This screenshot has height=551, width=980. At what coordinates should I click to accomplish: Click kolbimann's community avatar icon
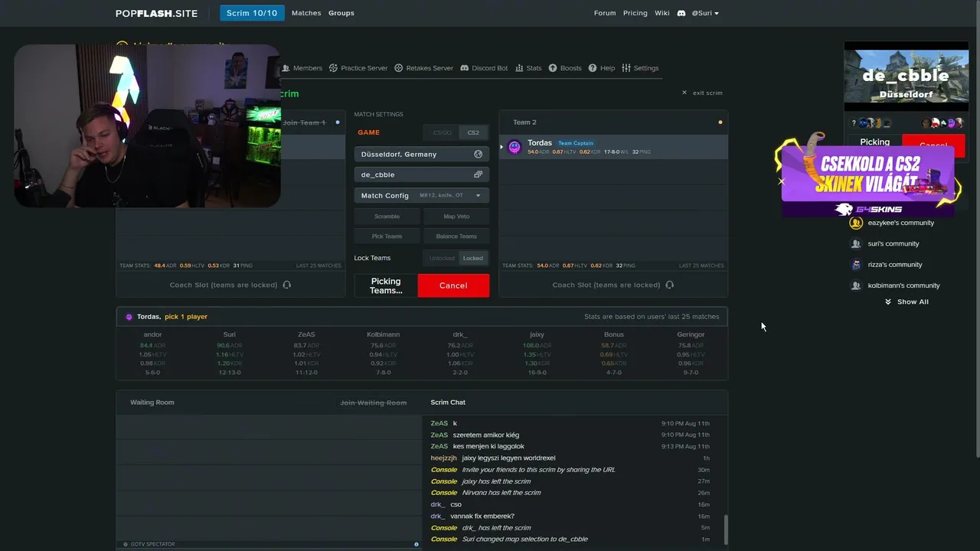pyautogui.click(x=856, y=285)
